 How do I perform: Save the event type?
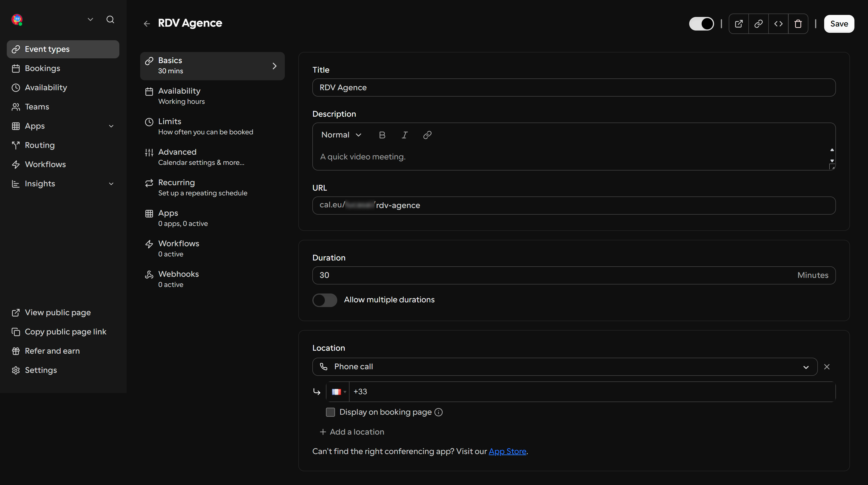pyautogui.click(x=839, y=24)
